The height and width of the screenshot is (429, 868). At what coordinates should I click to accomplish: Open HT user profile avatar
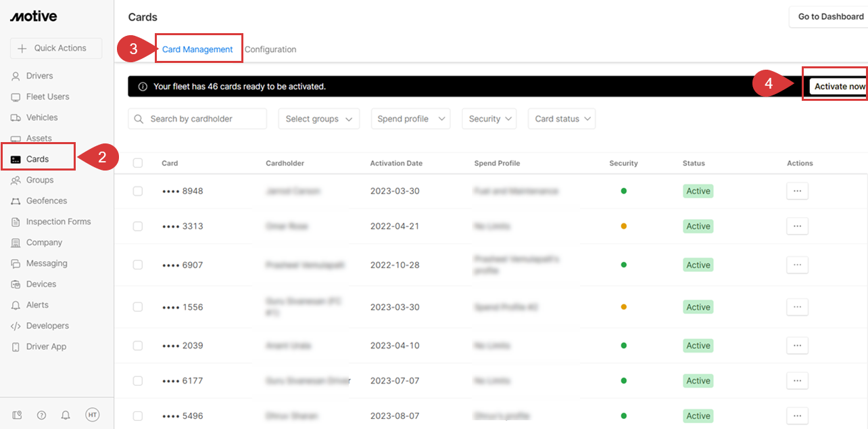(93, 415)
